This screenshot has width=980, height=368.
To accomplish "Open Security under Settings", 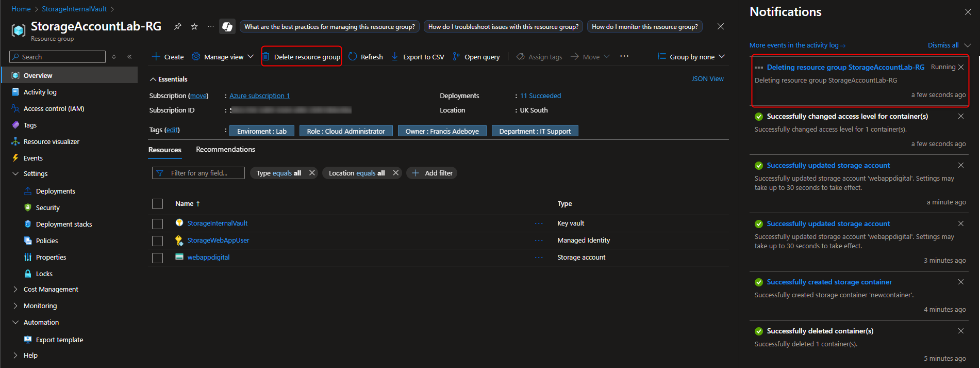I will point(47,207).
